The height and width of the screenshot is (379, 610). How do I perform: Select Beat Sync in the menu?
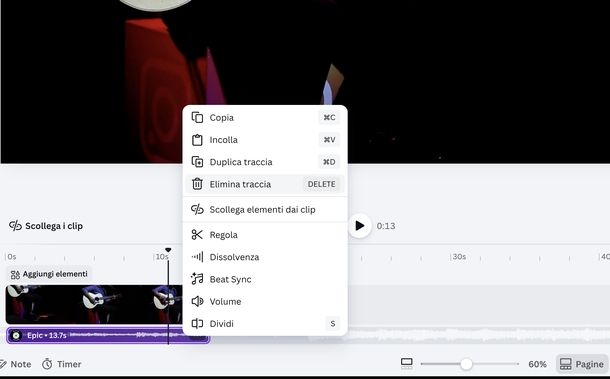coord(265,279)
